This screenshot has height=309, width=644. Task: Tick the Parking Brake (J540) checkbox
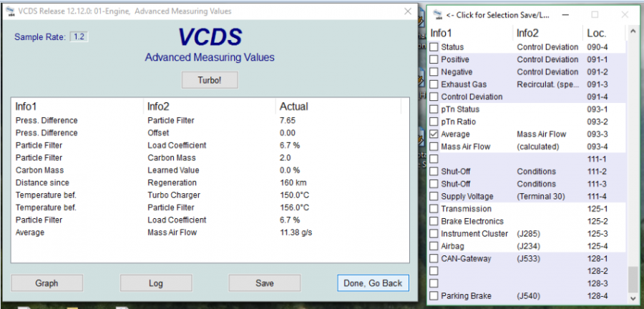[x=434, y=296]
